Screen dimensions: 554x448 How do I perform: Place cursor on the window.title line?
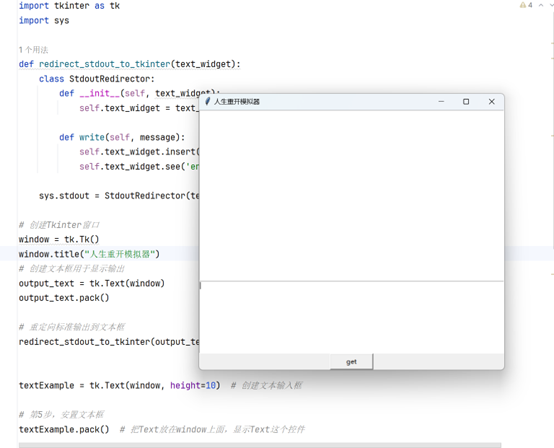(89, 254)
